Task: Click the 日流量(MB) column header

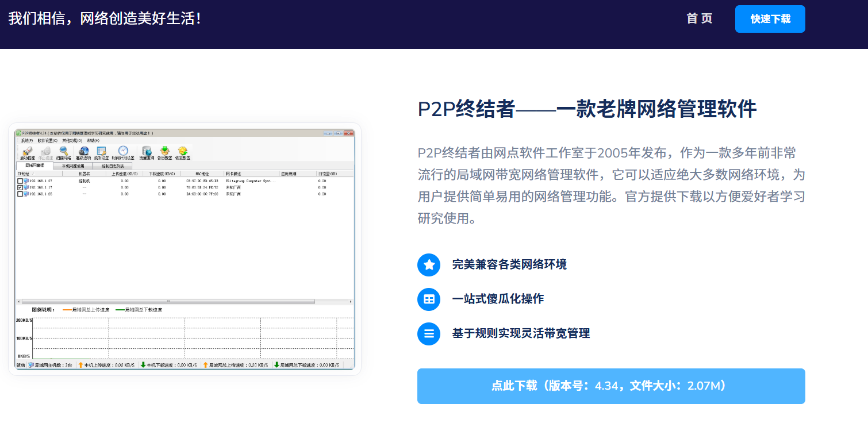Action: tap(336, 174)
